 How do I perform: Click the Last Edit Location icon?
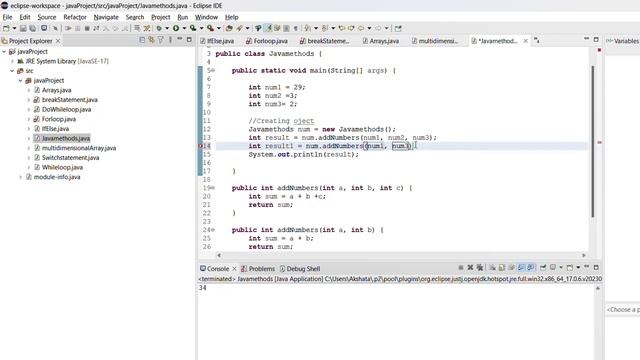point(341,28)
